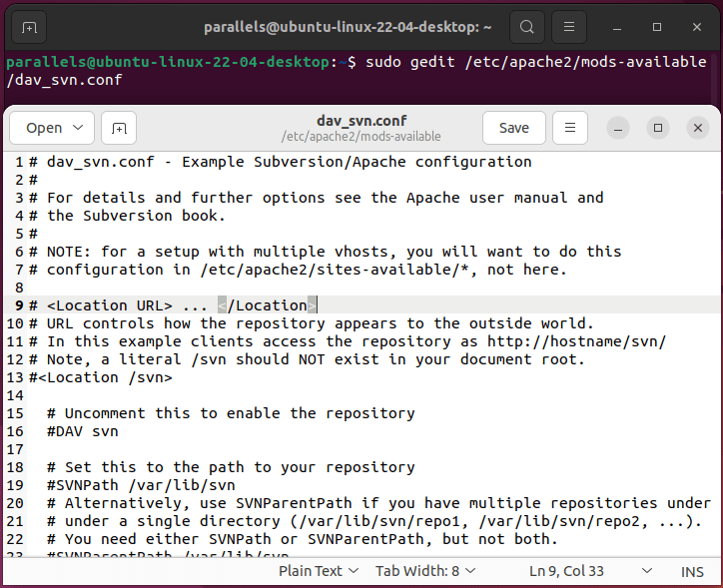Click the "#SVNPath /var/lib/svn" line
The height and width of the screenshot is (588, 723).
pyautogui.click(x=141, y=485)
